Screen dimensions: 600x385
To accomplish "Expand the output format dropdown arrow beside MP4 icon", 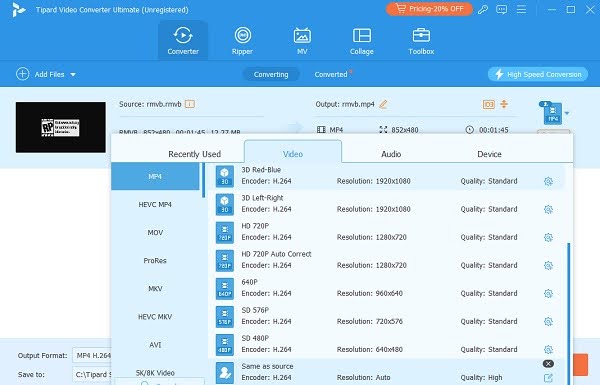I will pos(567,113).
